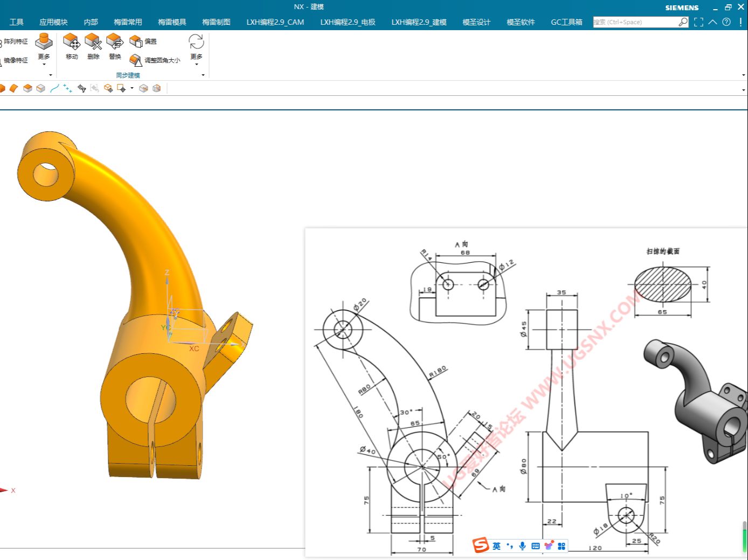Select the 删除 (Delete Face) tool
This screenshot has height=560, width=748.
pos(93,42)
